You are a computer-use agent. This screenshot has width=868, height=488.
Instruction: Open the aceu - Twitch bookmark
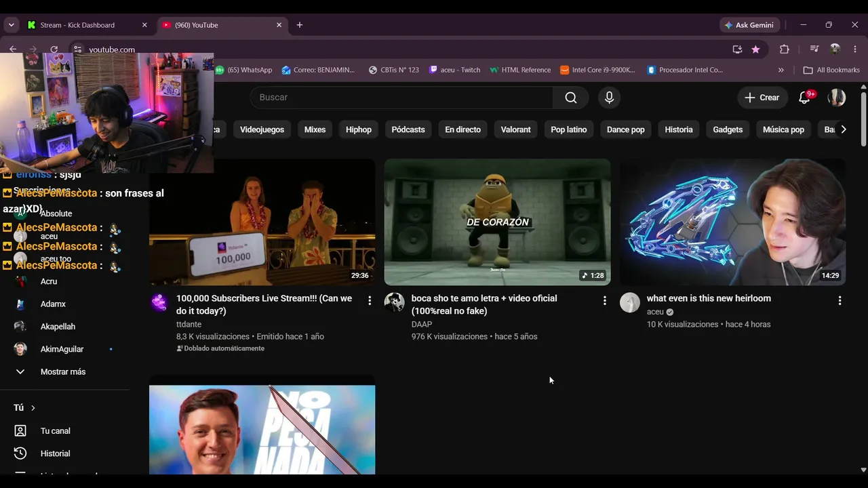(x=455, y=70)
